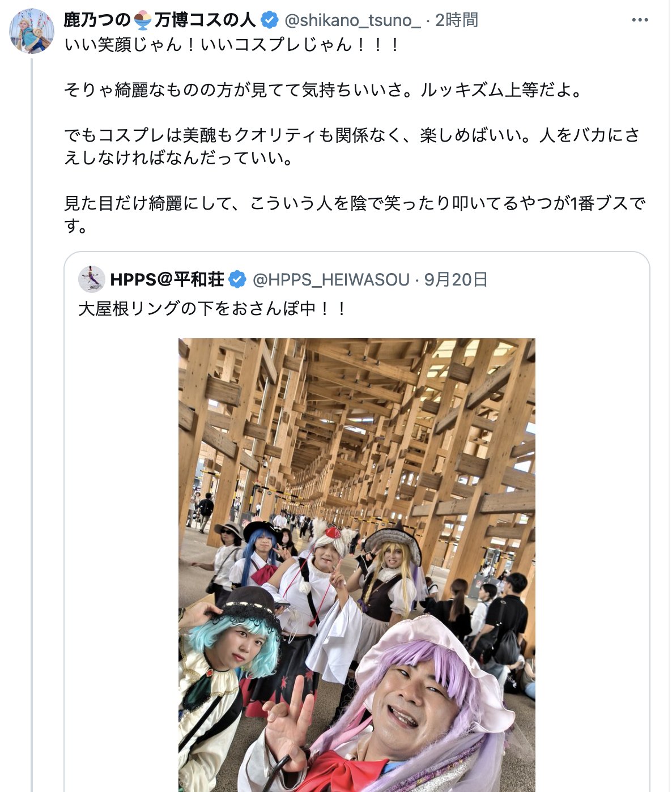Click the HPPS@平和荘 small avatar

91,279
